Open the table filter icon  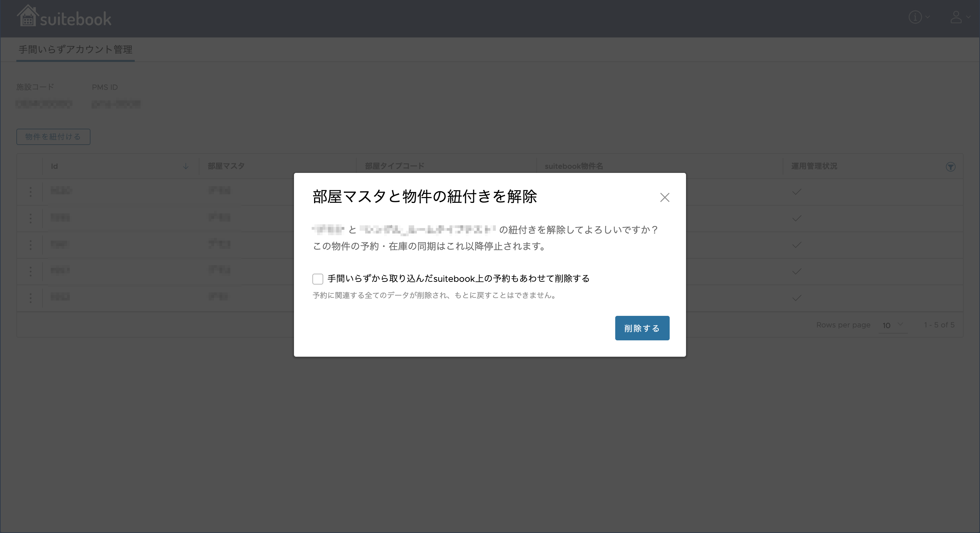tap(950, 167)
